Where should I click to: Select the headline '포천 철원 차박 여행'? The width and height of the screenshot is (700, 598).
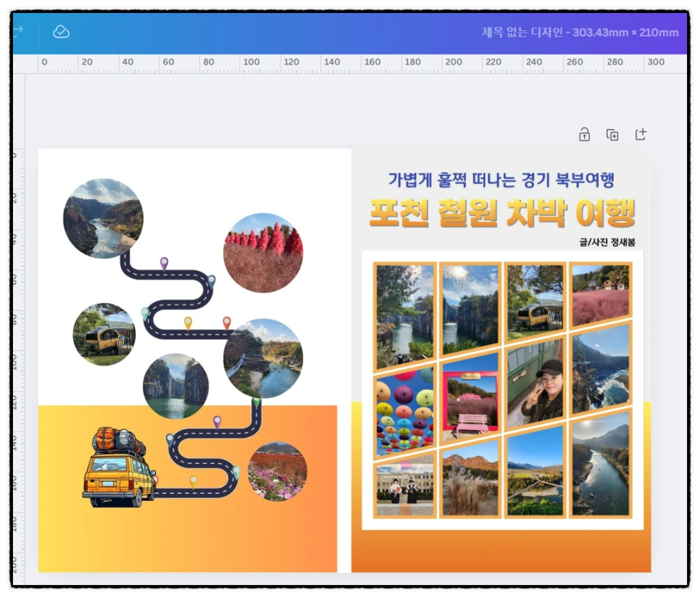(x=502, y=212)
